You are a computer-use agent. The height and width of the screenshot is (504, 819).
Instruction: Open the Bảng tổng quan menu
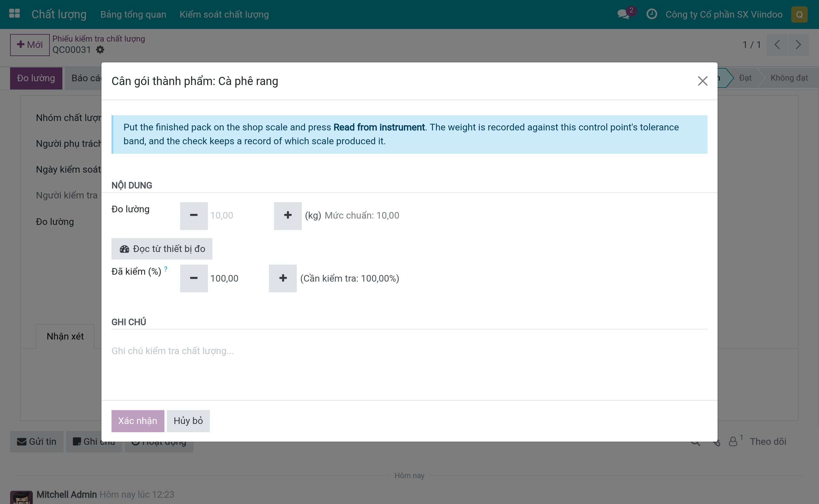click(133, 14)
